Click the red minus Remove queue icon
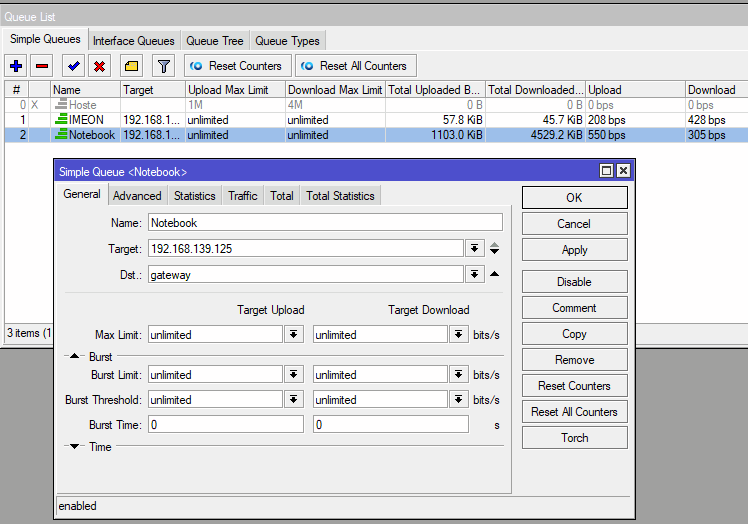The image size is (748, 524). pyautogui.click(x=42, y=66)
